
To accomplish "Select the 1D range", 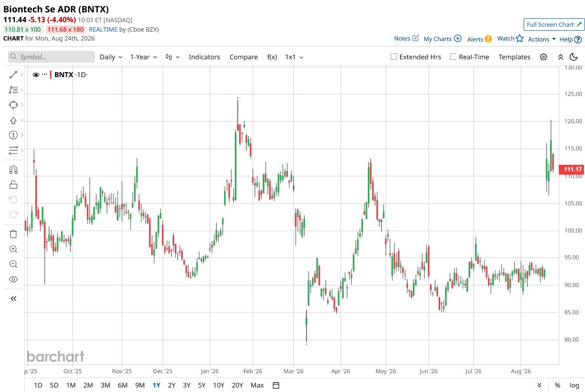I will pos(38,385).
